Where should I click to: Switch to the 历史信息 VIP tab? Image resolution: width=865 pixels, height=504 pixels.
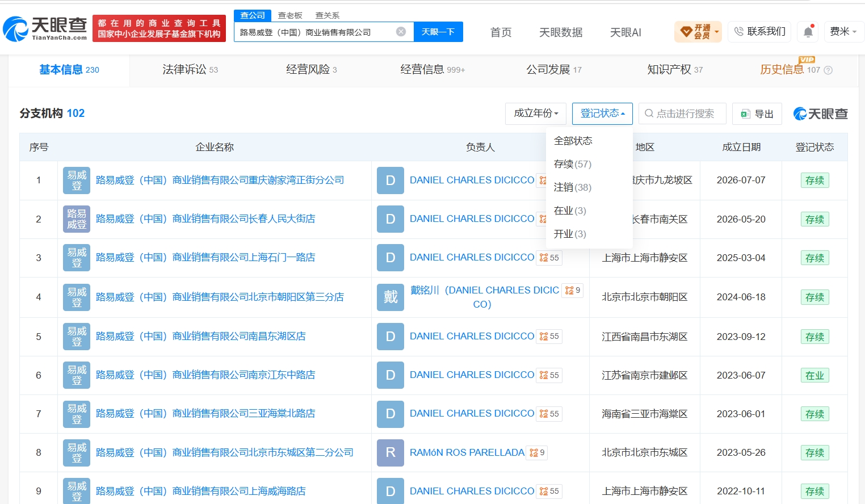(790, 70)
